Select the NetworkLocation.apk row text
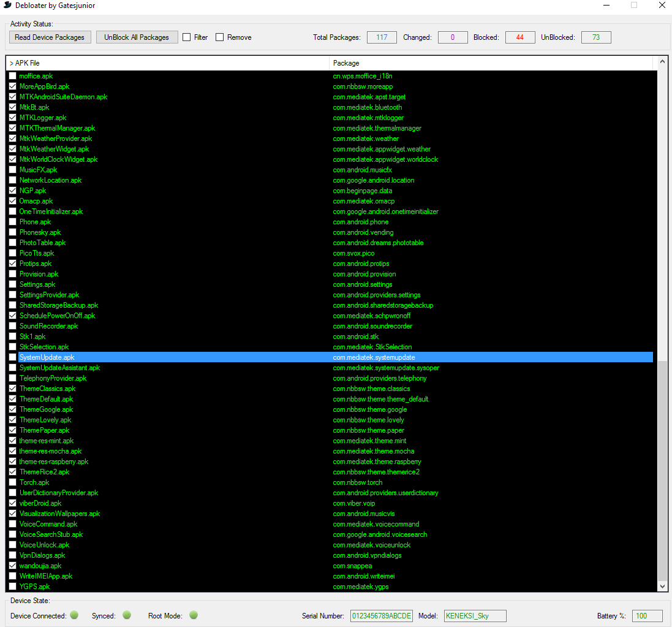The height and width of the screenshot is (627, 672). point(51,180)
